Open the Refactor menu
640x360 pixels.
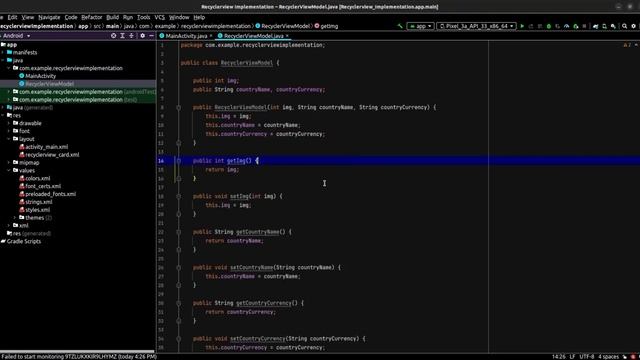91,17
